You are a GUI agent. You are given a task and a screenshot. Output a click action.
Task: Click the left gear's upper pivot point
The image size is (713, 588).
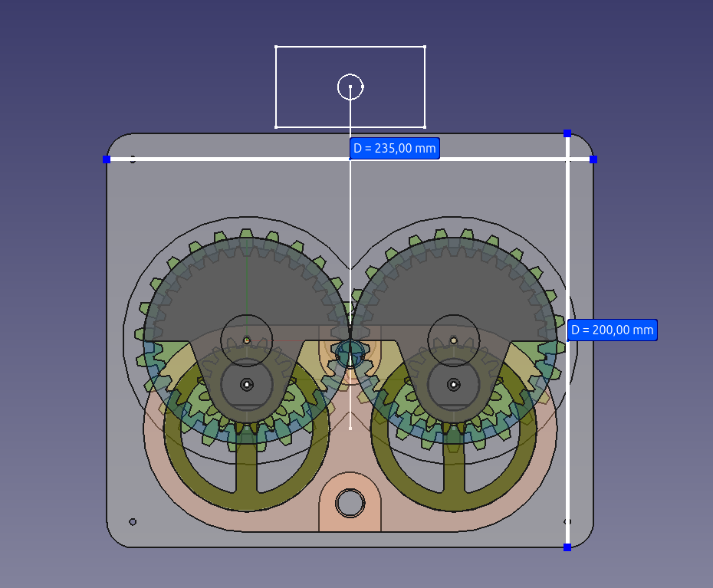pos(246,340)
